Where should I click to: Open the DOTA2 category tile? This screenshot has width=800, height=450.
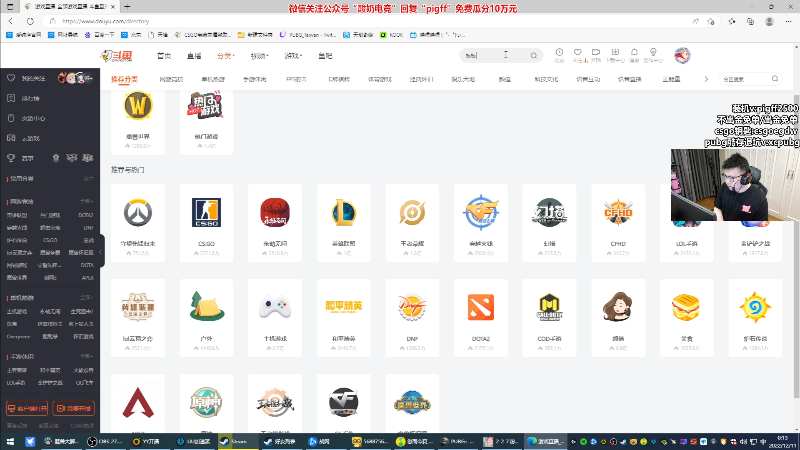(481, 317)
